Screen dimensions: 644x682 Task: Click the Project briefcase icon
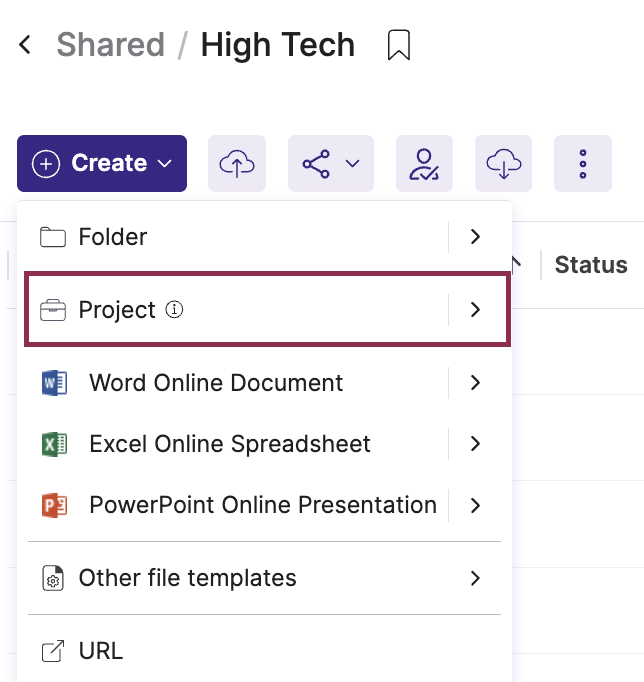pyautogui.click(x=53, y=310)
